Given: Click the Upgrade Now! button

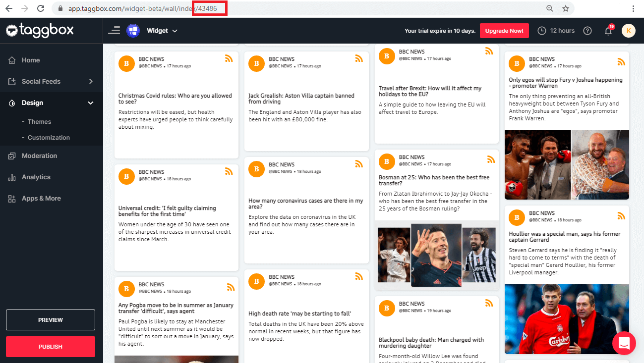Looking at the screenshot, I should (504, 31).
